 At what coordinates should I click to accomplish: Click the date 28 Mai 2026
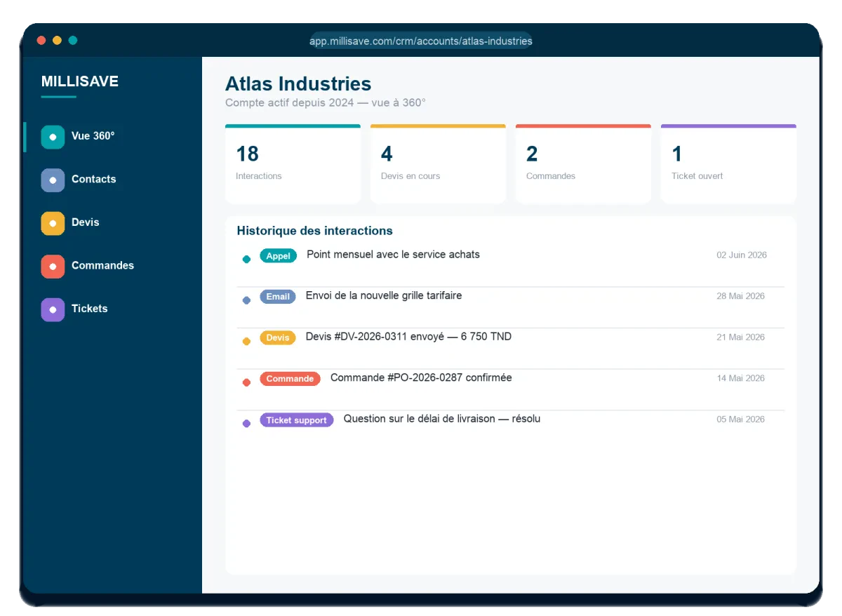(x=741, y=296)
